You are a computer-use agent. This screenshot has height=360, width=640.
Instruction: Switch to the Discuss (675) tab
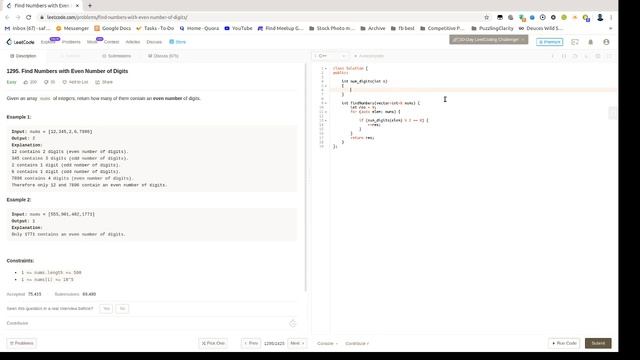(x=163, y=56)
